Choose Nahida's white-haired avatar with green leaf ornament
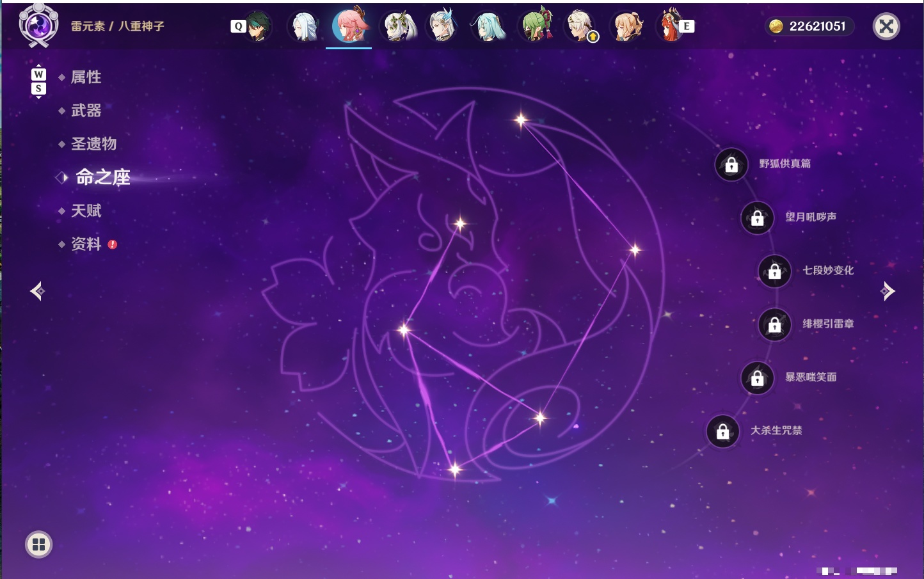 (398, 26)
